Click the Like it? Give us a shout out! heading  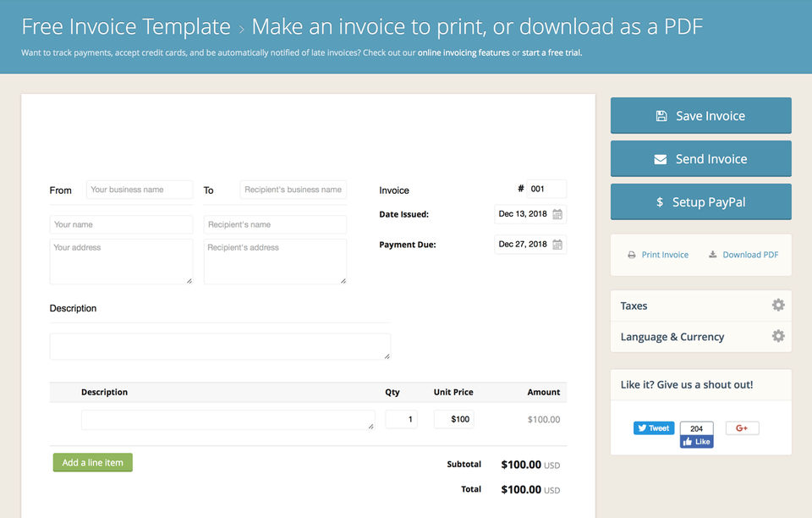[x=687, y=384]
